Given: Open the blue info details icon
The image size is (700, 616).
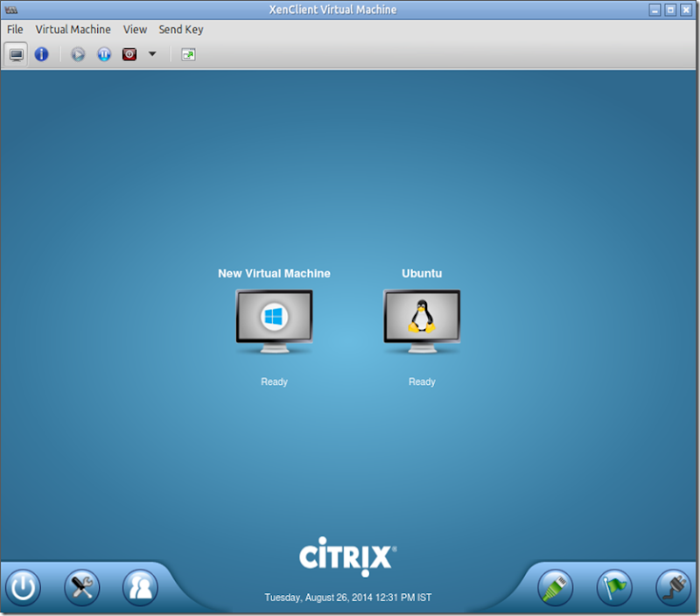Looking at the screenshot, I should tap(41, 54).
